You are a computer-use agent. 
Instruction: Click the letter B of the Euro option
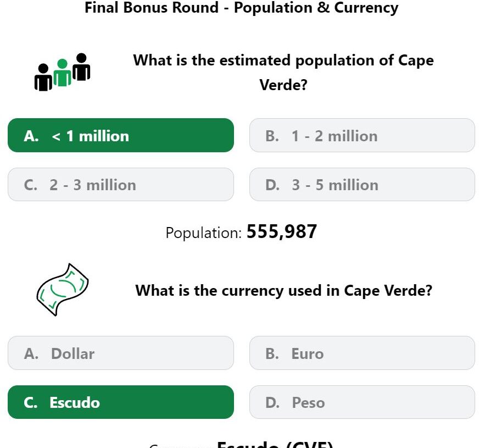pos(272,353)
